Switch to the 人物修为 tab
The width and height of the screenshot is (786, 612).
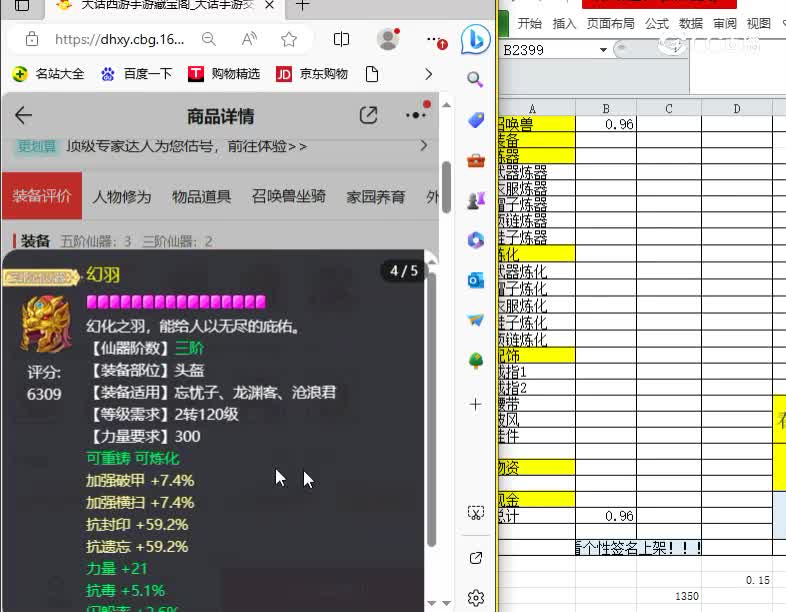click(122, 196)
